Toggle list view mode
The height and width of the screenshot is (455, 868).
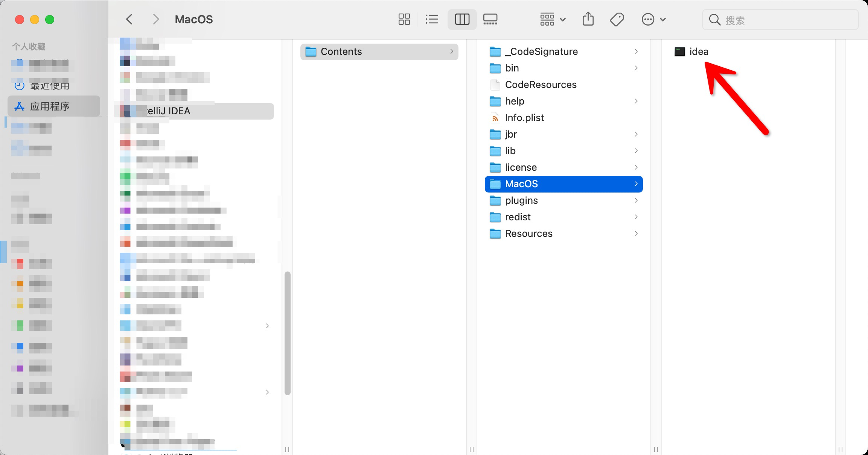[432, 19]
